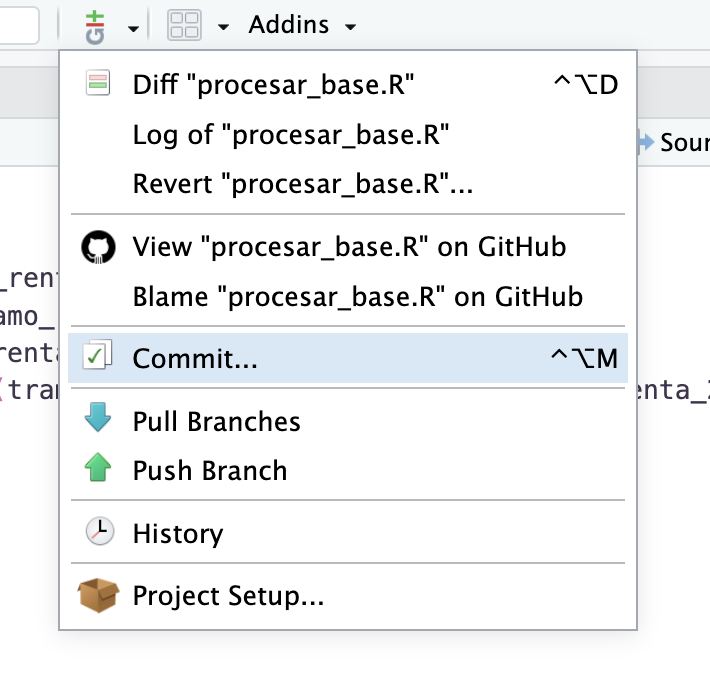Screen dimensions: 710x694
Task: Open the Addins dropdown arrow
Action: tap(349, 27)
